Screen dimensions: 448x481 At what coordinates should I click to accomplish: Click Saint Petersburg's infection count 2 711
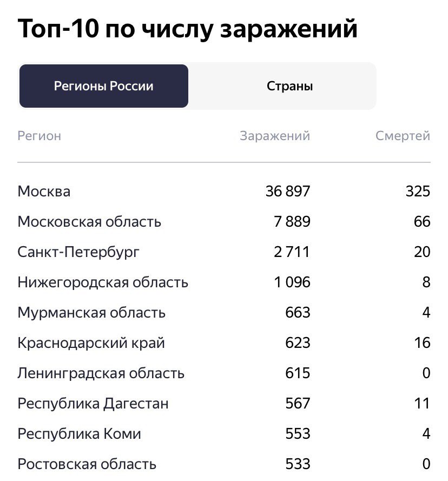[x=292, y=252]
